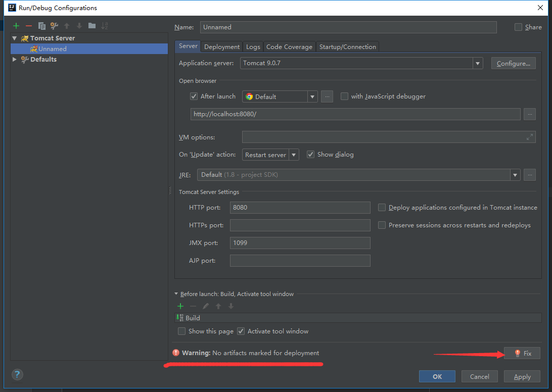The width and height of the screenshot is (552, 392).
Task: Copy the selected configuration
Action: pyautogui.click(x=41, y=26)
